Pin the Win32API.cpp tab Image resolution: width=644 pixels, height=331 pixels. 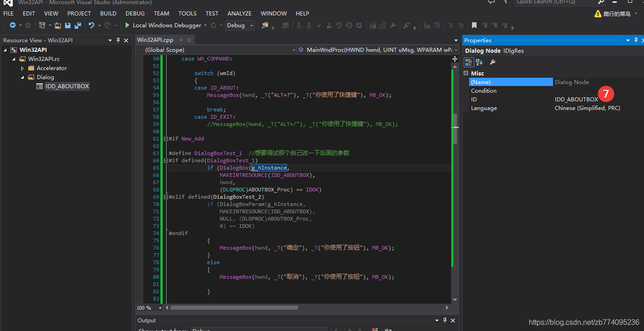(181, 40)
